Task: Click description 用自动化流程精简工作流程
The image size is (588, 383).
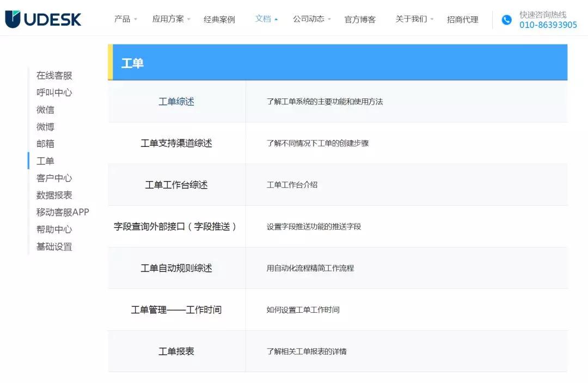Action: point(310,268)
